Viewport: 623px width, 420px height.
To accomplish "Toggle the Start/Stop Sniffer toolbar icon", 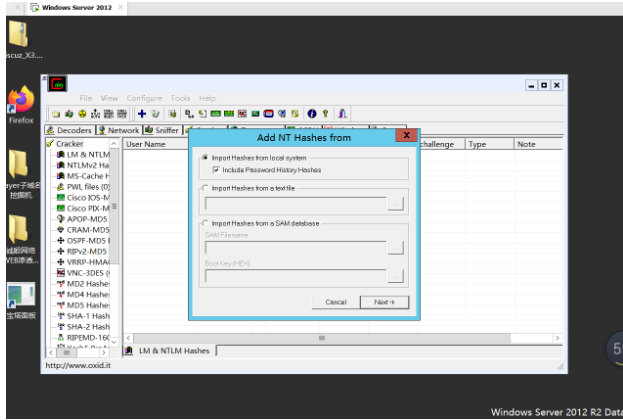I will tap(69, 114).
